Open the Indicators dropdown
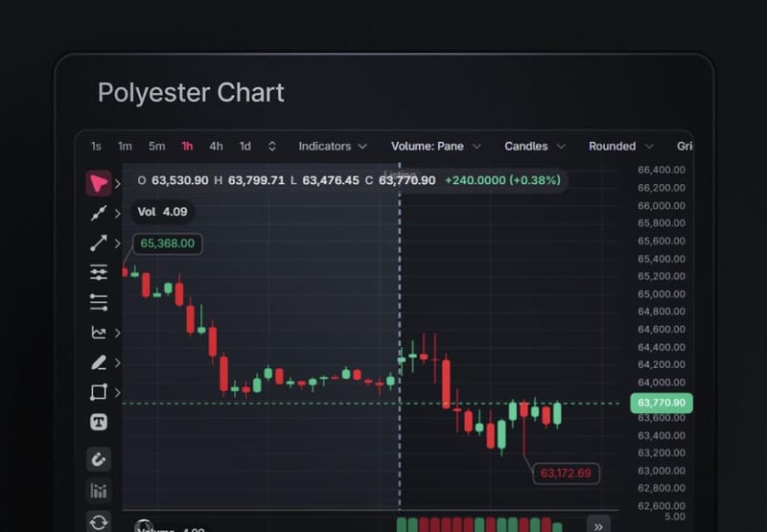This screenshot has height=532, width=767. point(333,147)
